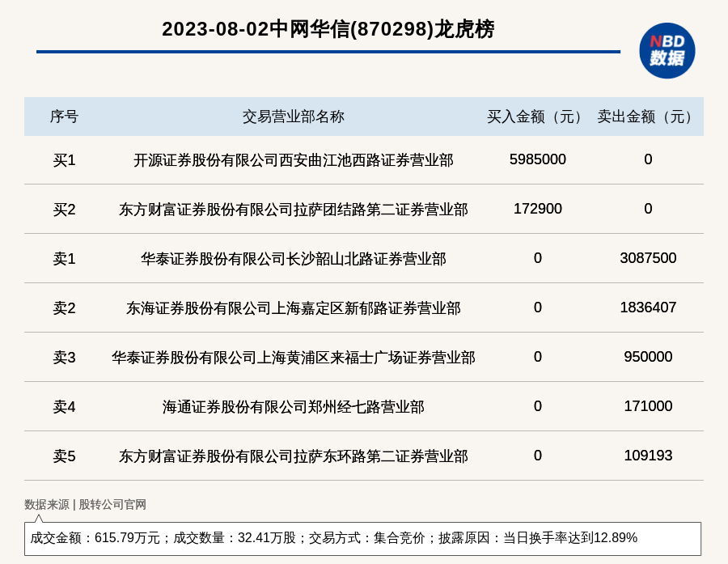
Task: Click the 卖2 row buy amount 0
Action: click(x=538, y=307)
